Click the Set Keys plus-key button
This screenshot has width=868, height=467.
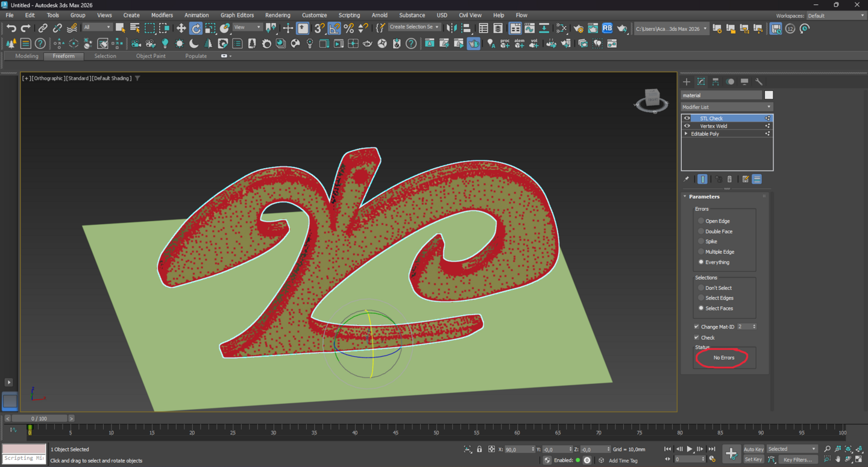(x=731, y=454)
